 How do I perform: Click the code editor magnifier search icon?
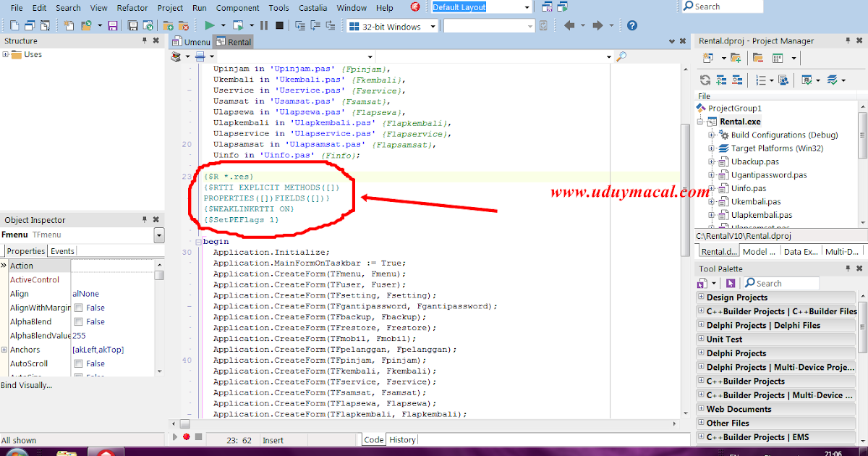pyautogui.click(x=620, y=56)
